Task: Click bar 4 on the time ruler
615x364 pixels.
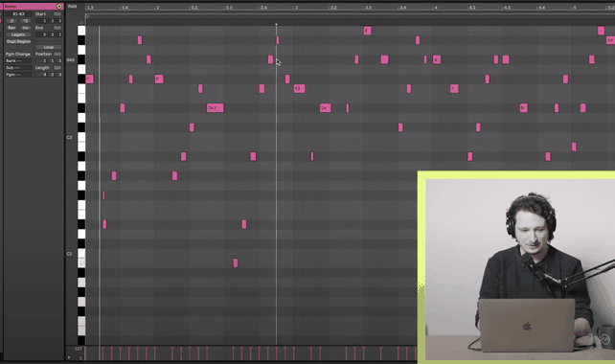Action: 436,8
